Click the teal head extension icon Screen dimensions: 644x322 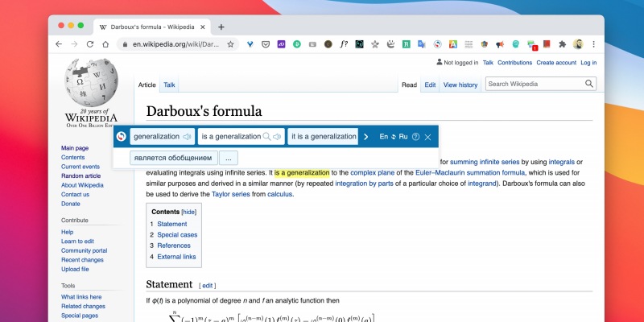pyautogui.click(x=515, y=44)
